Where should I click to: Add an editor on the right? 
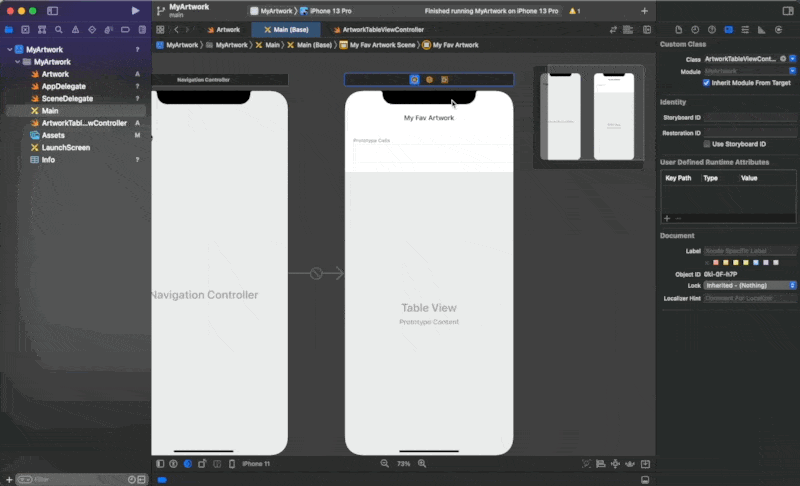(x=647, y=30)
